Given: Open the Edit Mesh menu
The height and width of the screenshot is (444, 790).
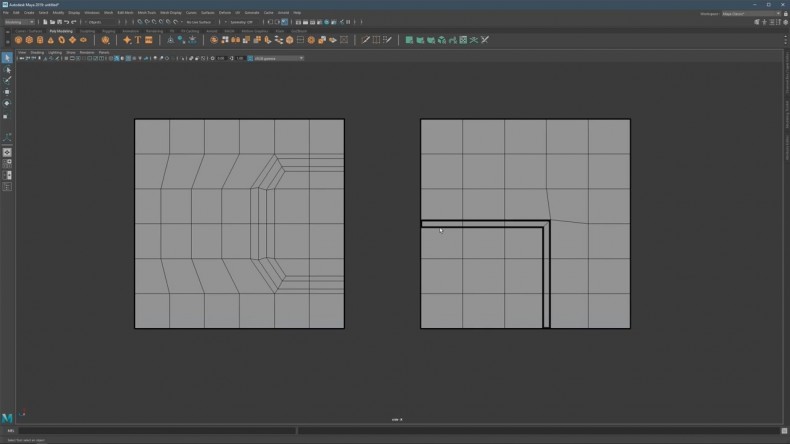Looking at the screenshot, I should (125, 13).
